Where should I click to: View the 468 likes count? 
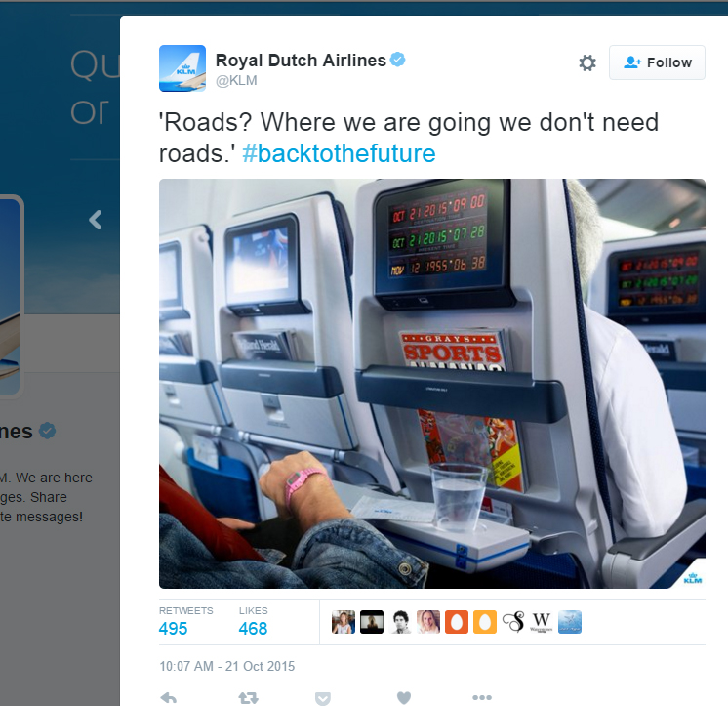(253, 629)
